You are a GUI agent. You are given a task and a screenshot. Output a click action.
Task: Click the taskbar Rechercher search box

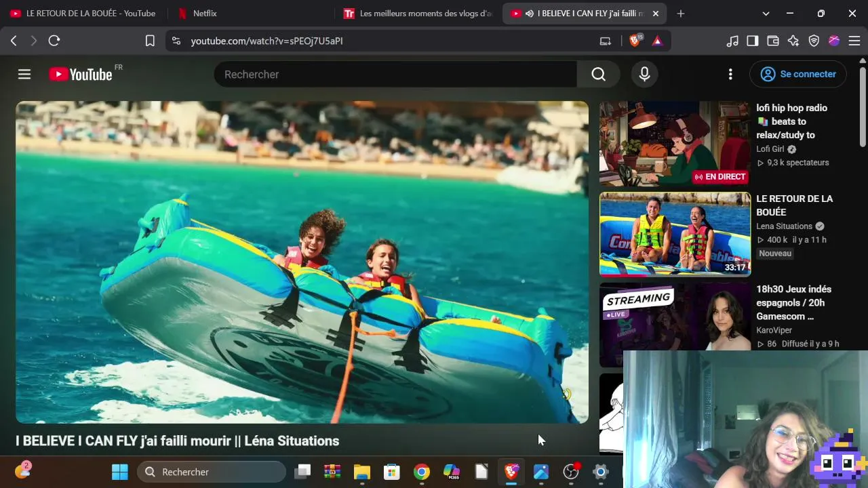tap(212, 472)
